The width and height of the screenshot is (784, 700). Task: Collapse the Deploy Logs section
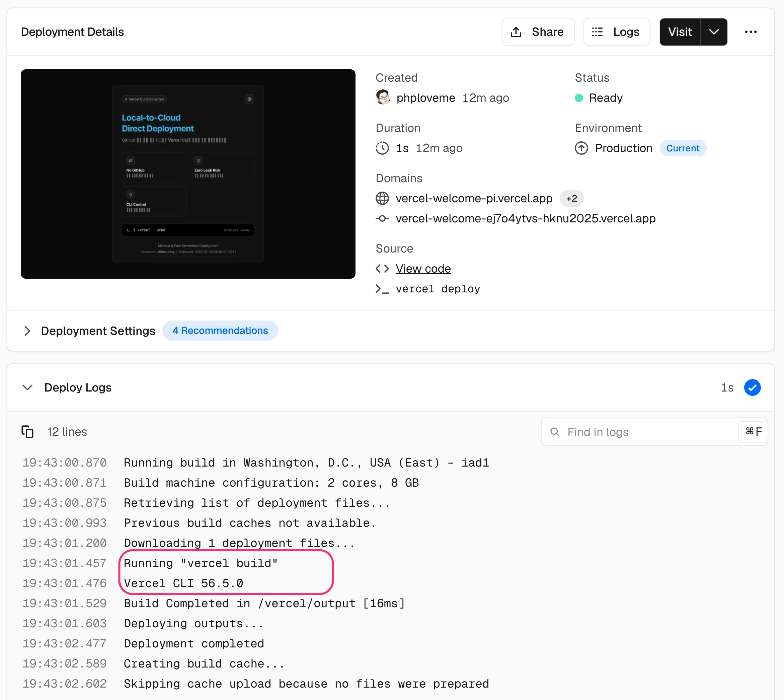pos(27,387)
